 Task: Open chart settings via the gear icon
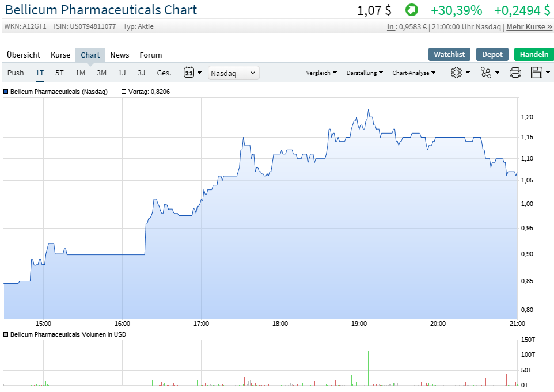tap(456, 72)
